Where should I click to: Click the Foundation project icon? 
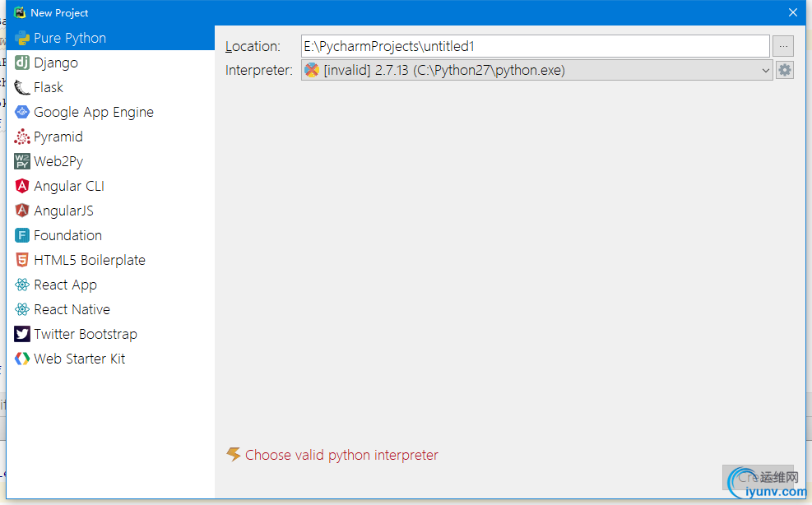coord(21,236)
